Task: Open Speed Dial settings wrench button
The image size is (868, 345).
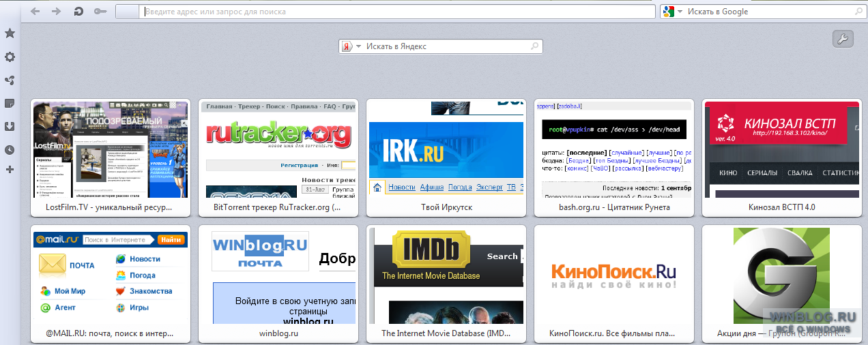Action: (843, 39)
